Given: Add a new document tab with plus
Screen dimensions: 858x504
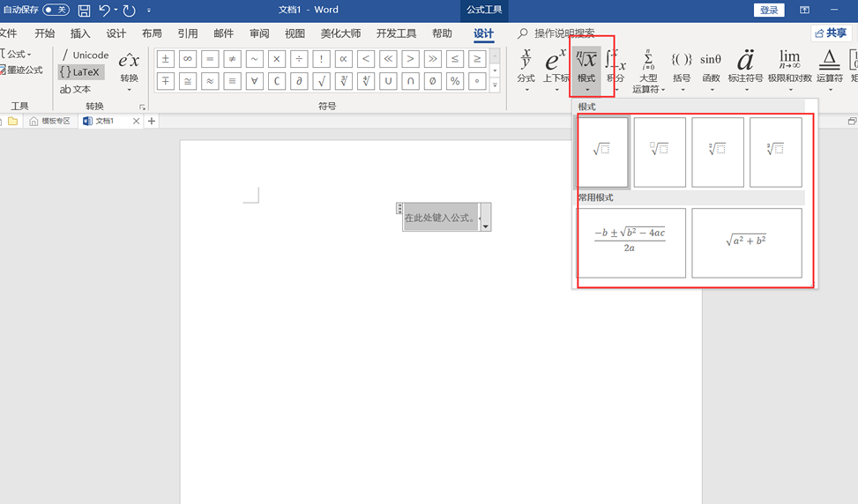Looking at the screenshot, I should click(x=152, y=121).
